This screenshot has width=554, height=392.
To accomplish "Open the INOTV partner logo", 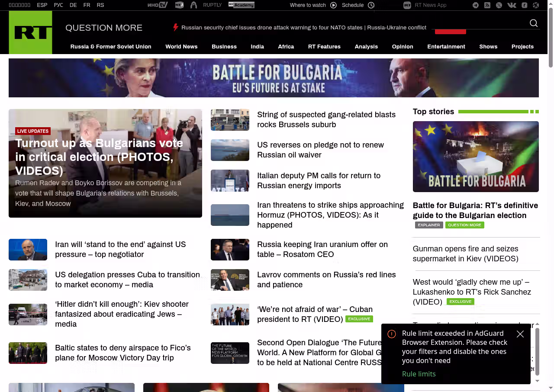I will 157,5.
